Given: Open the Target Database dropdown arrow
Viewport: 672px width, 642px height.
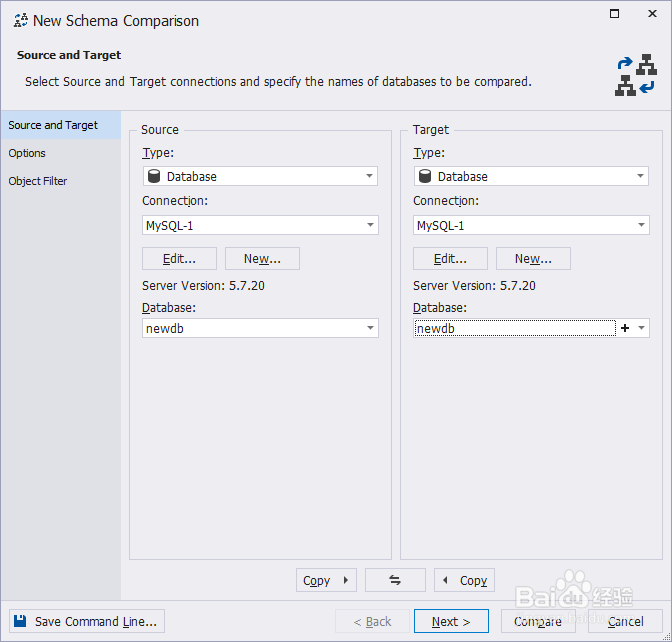Looking at the screenshot, I should [641, 328].
